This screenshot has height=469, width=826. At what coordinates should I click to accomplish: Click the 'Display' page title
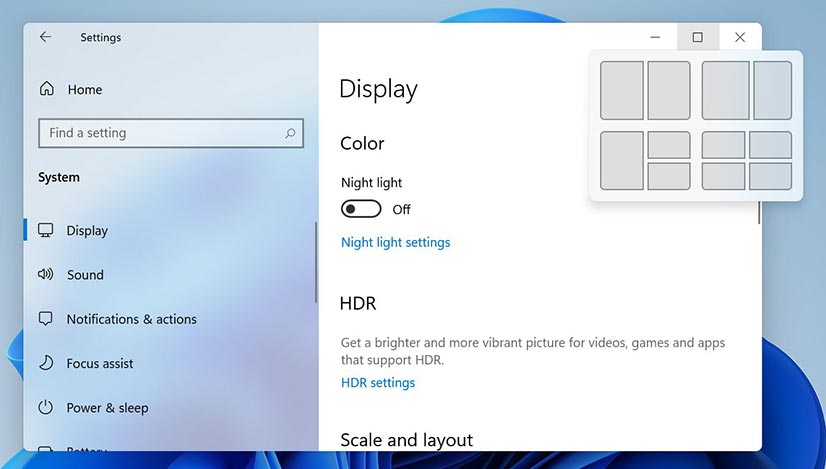[378, 89]
